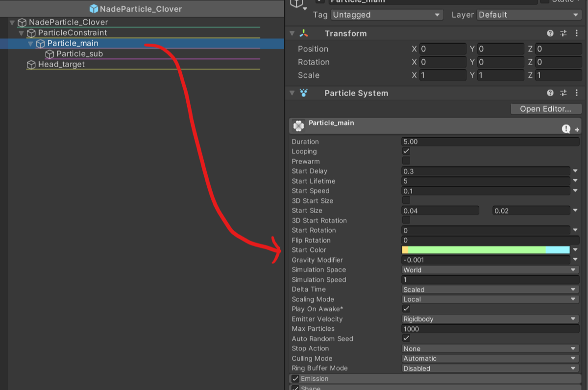Click the Gravity Modifier value field
The width and height of the screenshot is (588, 390).
coord(486,260)
